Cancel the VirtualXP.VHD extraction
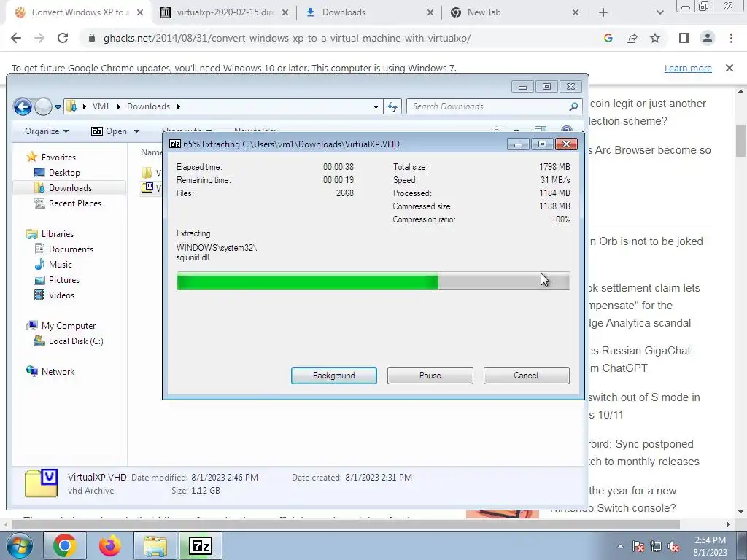 click(x=526, y=376)
